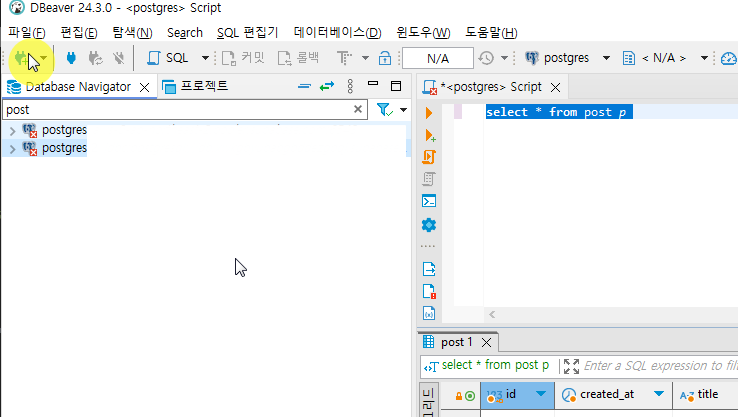Open the SQL terminal console icon
The width and height of the screenshot is (738, 417).
coord(429,201)
